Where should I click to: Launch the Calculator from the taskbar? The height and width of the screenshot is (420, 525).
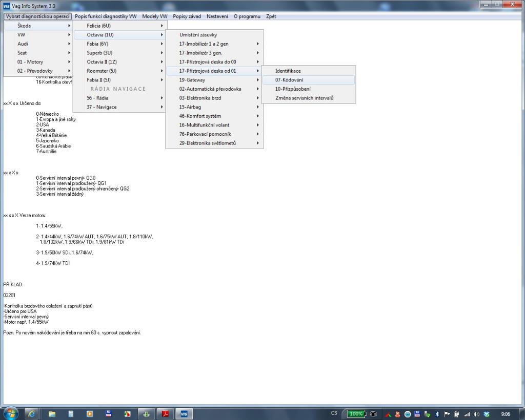pyautogui.click(x=71, y=414)
